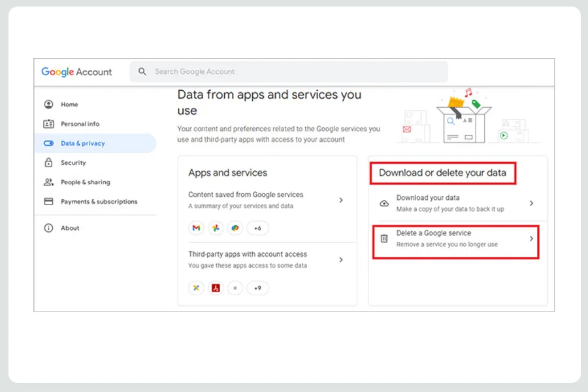The height and width of the screenshot is (392, 588).
Task: Click the Security lock icon
Action: coord(48,163)
